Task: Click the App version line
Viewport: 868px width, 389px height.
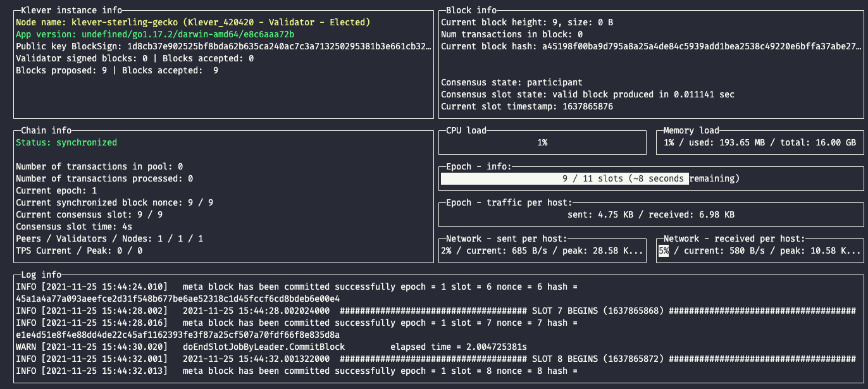Action: coord(154,34)
